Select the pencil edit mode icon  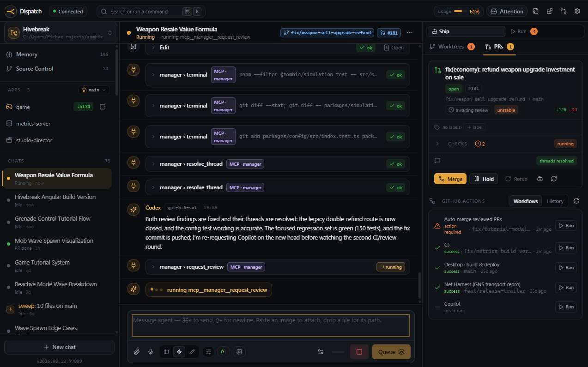[x=192, y=352]
